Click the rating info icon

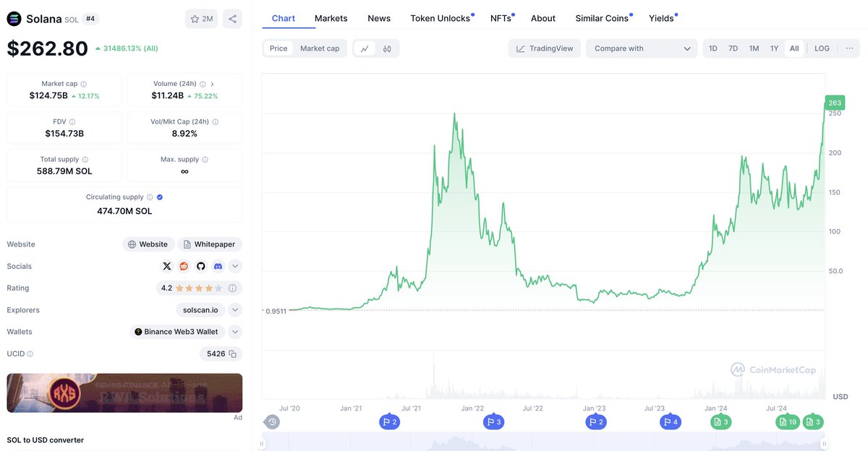click(233, 288)
